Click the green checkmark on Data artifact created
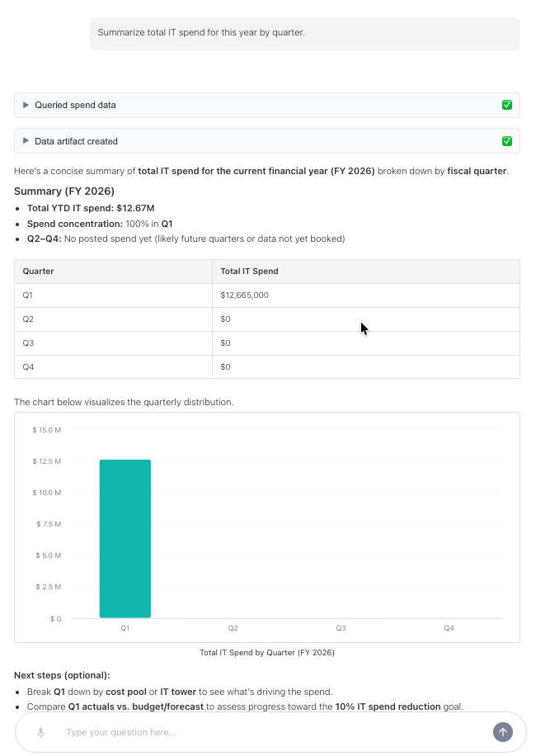The width and height of the screenshot is (536, 756). pyautogui.click(x=506, y=141)
